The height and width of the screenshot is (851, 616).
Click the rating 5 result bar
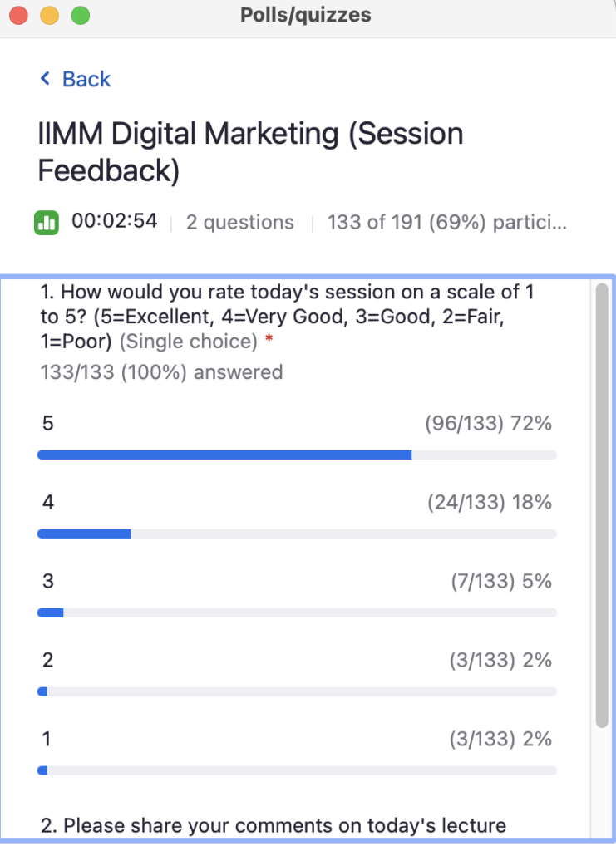tap(297, 455)
